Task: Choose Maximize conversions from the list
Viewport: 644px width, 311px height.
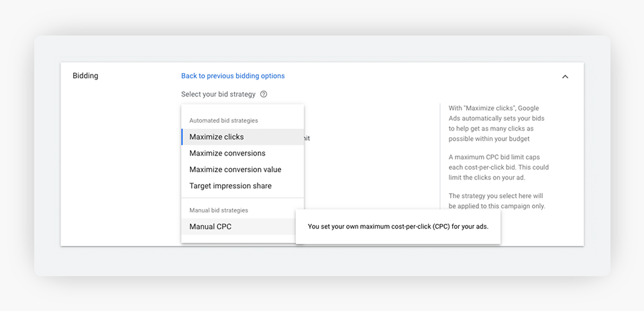Action: pos(227,153)
